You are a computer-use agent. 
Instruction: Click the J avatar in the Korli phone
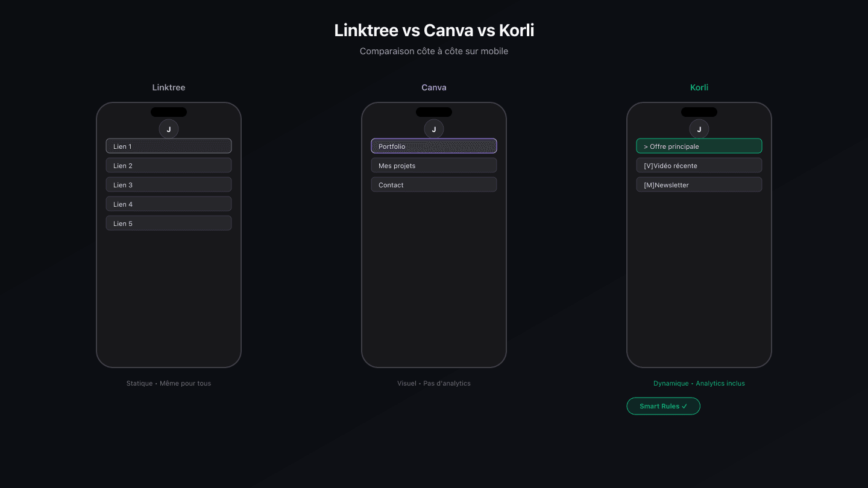coord(699,129)
